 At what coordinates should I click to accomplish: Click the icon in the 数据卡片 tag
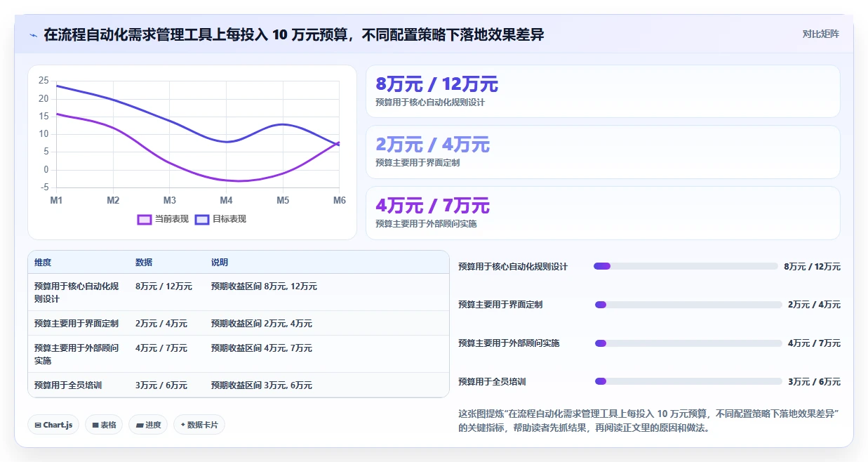pyautogui.click(x=183, y=425)
